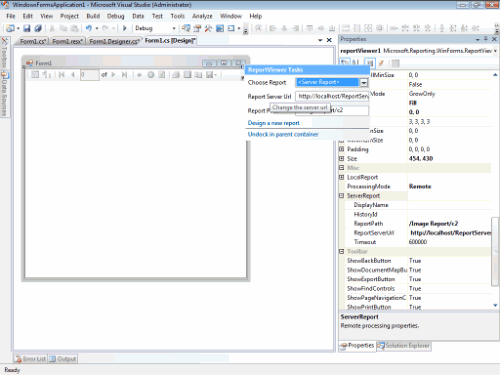Viewport: 500px width, 375px height.
Task: Click Print icon in report viewer toolbar
Action: (x=176, y=75)
